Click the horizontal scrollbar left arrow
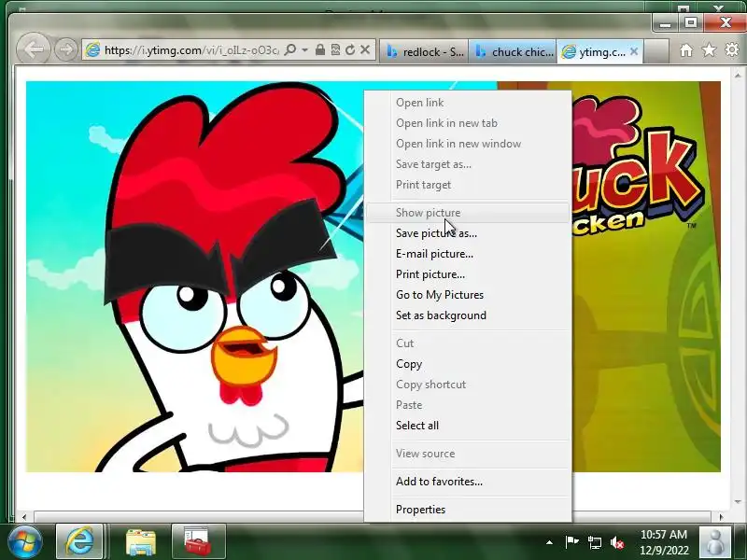 point(24,517)
